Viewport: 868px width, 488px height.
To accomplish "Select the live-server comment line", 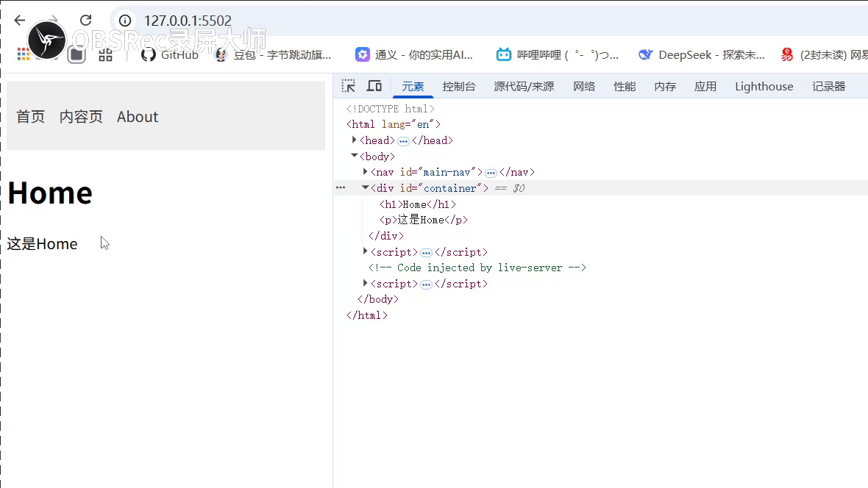I will click(x=477, y=268).
